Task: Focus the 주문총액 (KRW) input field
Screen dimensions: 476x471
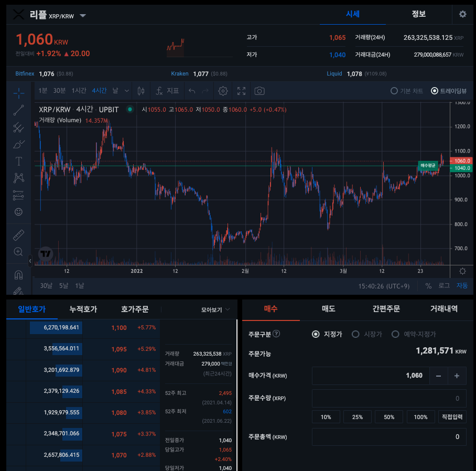Action: click(x=389, y=437)
